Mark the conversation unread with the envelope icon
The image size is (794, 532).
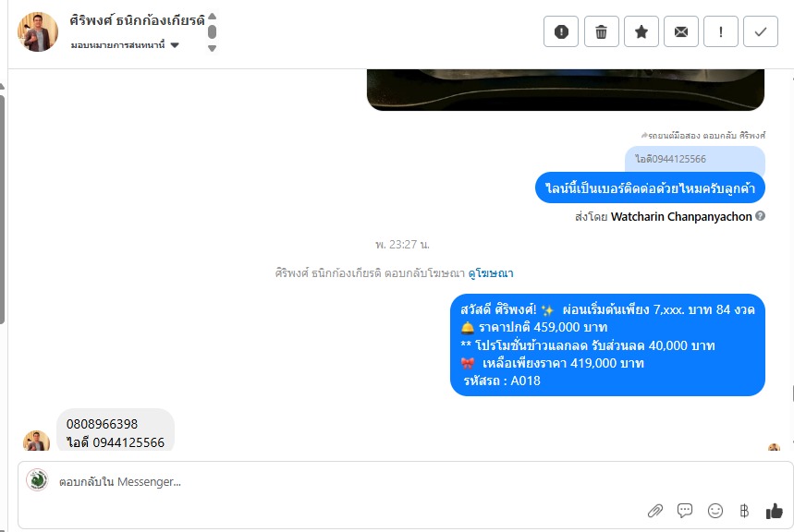click(x=681, y=32)
